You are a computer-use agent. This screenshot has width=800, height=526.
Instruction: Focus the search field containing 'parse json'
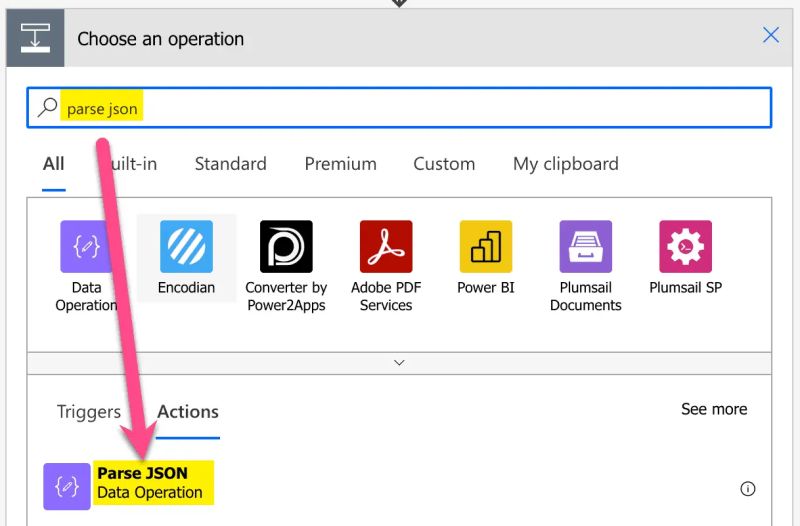tap(399, 108)
